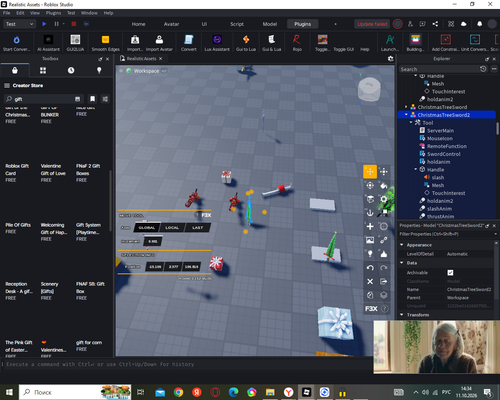
Task: Launch the GUI2LUA plugin
Action: click(x=75, y=42)
